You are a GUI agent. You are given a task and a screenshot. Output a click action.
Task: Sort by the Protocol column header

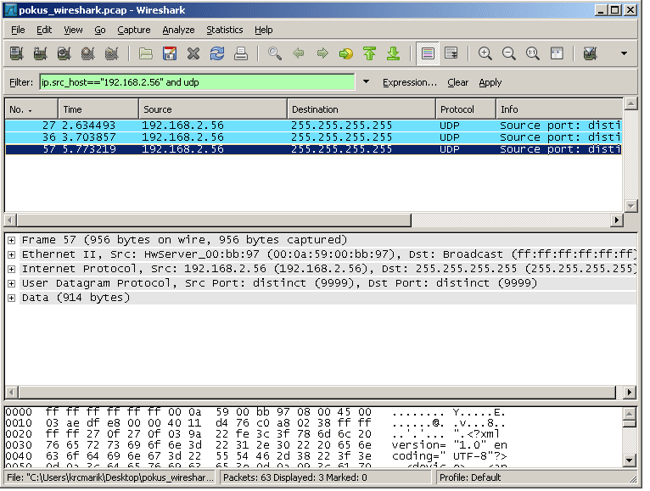click(x=466, y=109)
